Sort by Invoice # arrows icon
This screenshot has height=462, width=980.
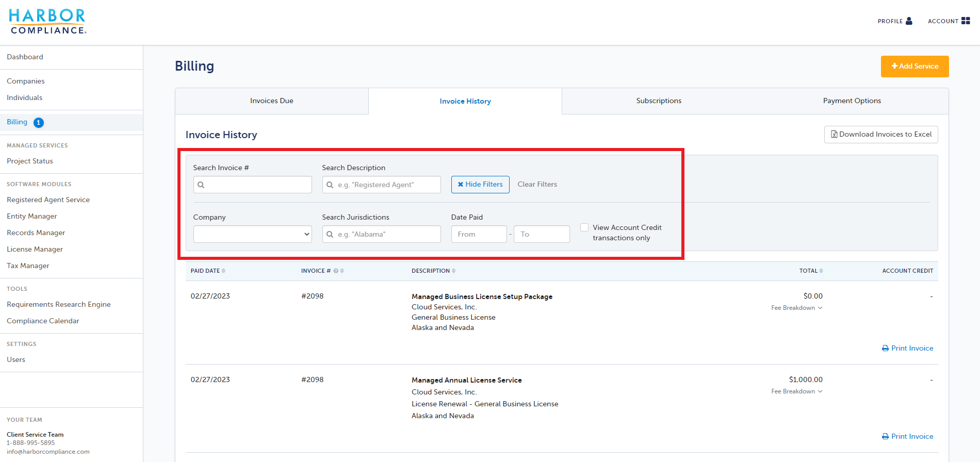(x=342, y=271)
